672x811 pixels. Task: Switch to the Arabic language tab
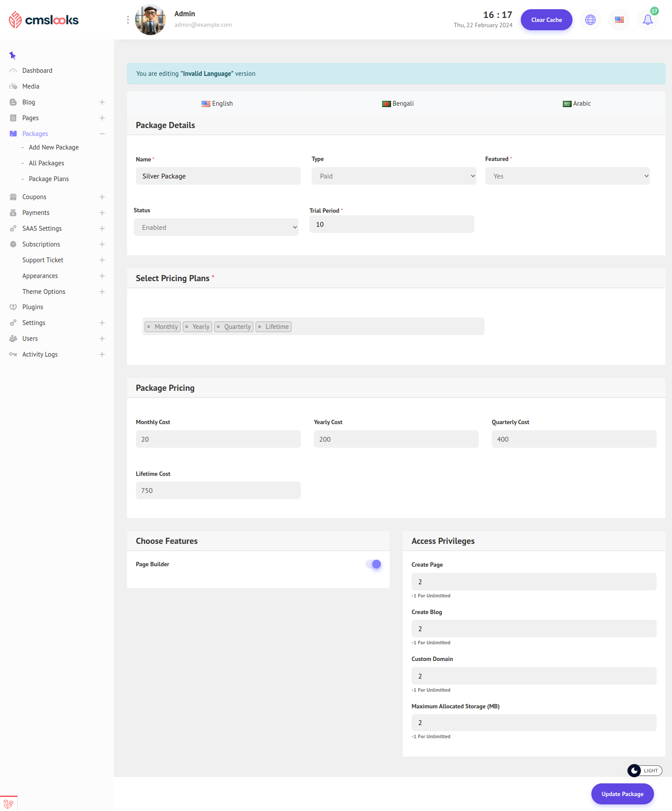576,104
